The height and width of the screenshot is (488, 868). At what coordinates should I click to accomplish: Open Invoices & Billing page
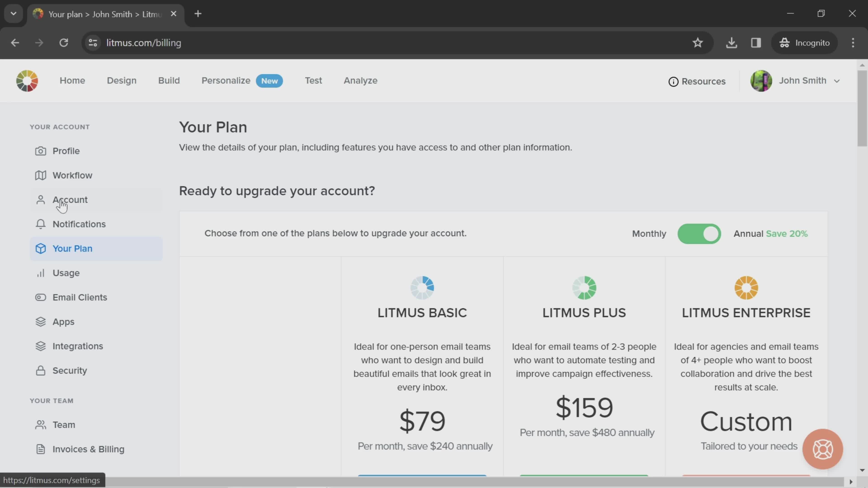pos(96,449)
